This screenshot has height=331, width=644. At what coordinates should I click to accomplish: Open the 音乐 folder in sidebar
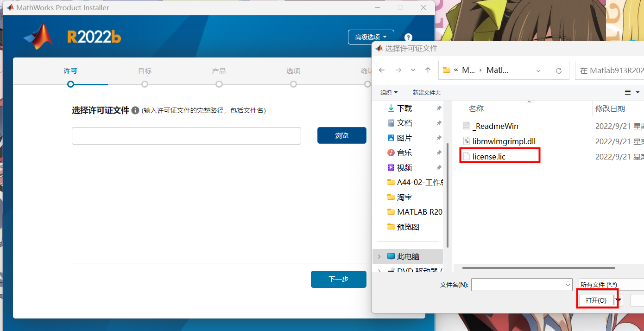click(404, 153)
